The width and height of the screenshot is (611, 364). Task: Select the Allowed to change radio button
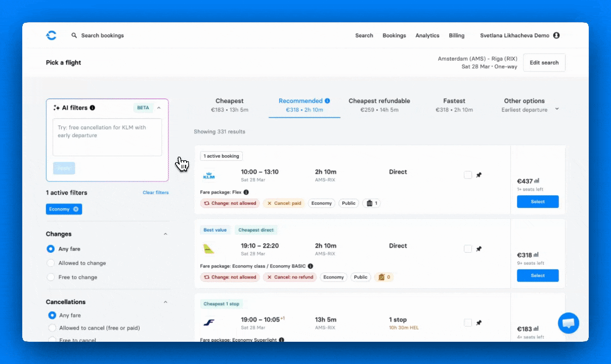(51, 263)
